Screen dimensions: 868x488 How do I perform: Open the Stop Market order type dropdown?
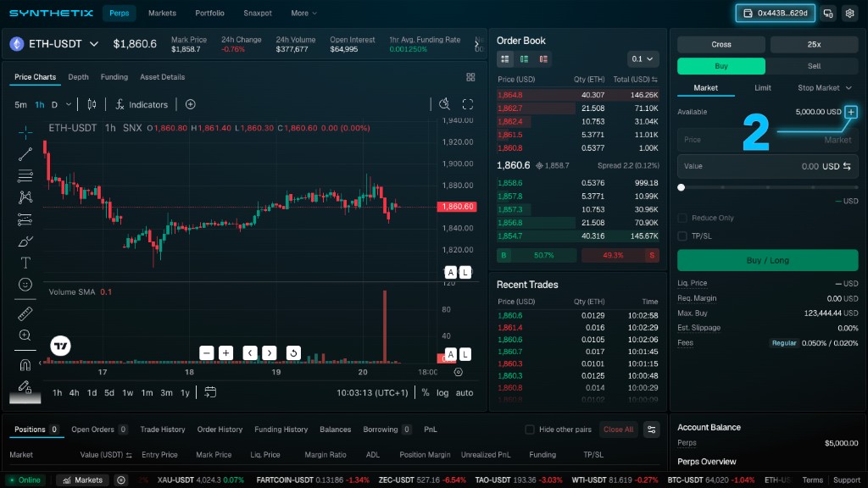click(824, 88)
